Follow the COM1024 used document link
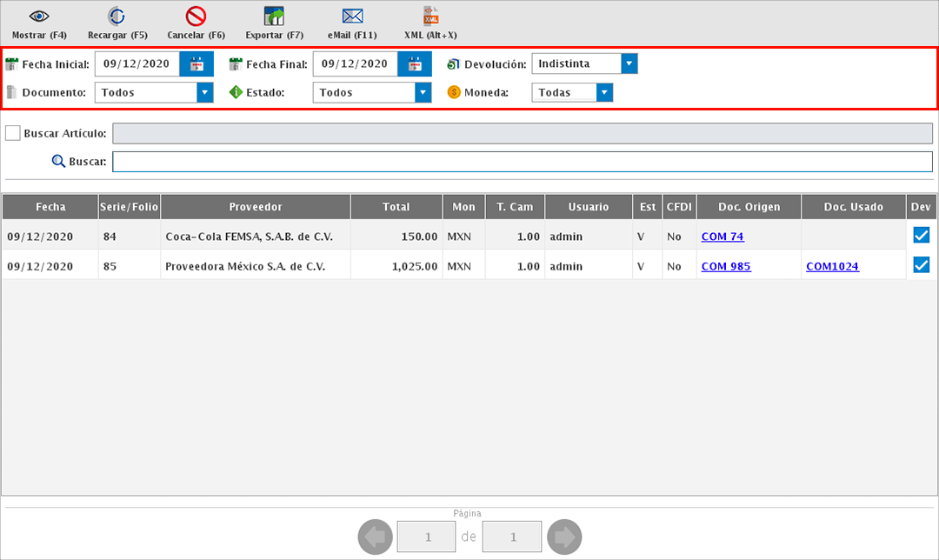 (x=832, y=267)
